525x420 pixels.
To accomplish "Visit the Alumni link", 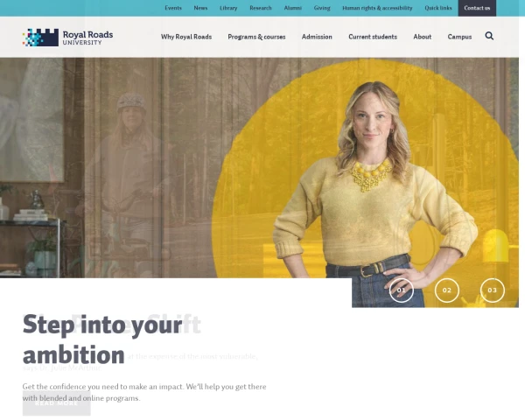I will pos(292,8).
